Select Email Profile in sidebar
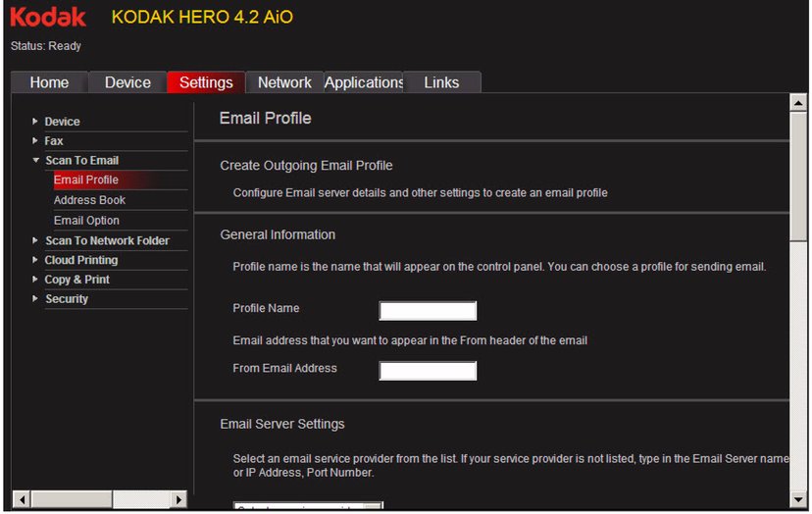The image size is (812, 514). click(86, 180)
